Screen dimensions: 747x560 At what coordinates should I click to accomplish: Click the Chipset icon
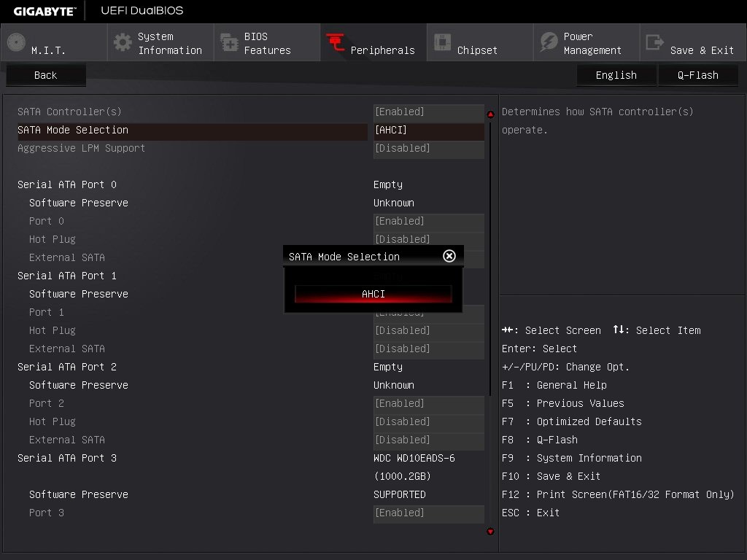[x=442, y=43]
